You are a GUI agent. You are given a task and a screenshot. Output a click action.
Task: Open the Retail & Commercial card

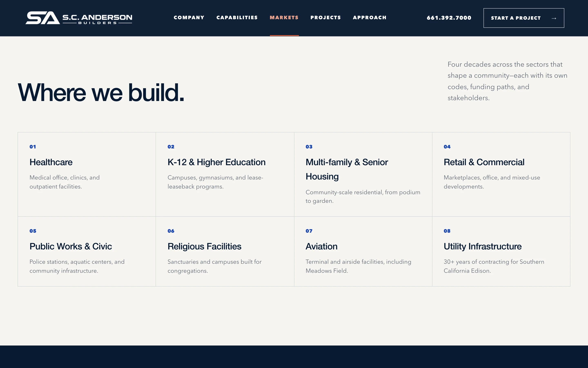point(501,174)
